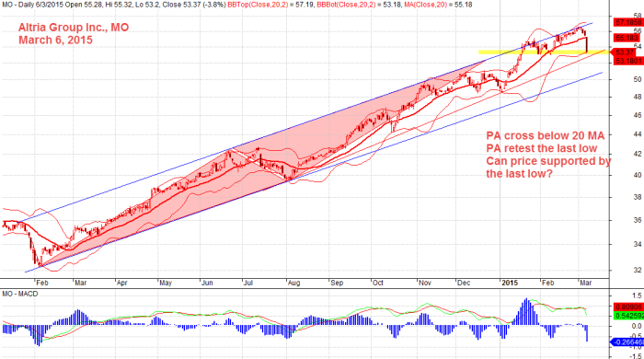The image size is (644, 359).
Task: Click the 'Apr' month axis label
Action: (x=121, y=283)
